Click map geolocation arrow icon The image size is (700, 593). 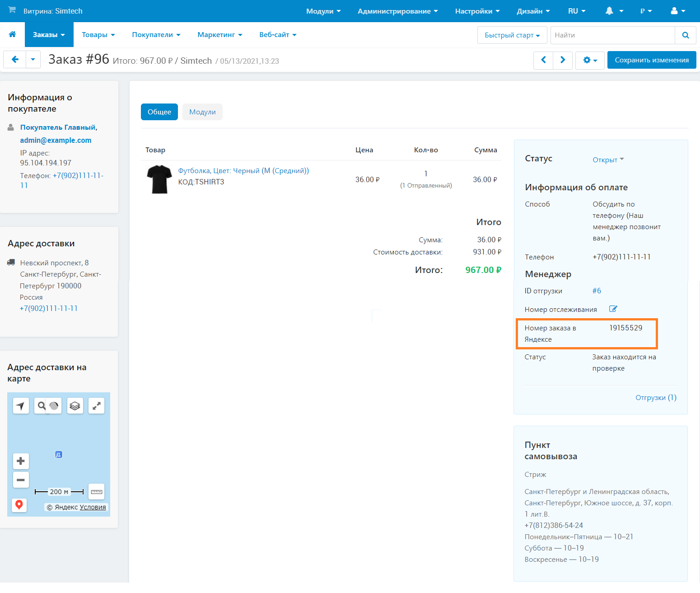point(21,406)
